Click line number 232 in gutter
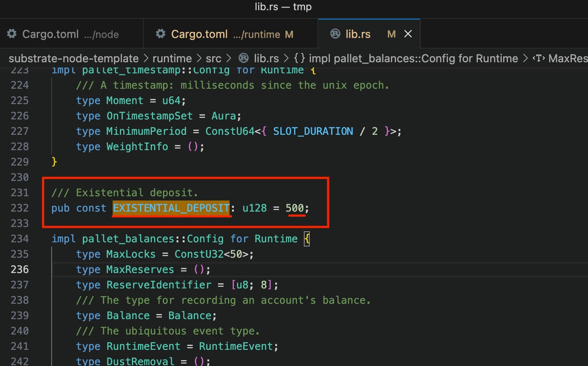588x366 pixels. click(x=20, y=208)
